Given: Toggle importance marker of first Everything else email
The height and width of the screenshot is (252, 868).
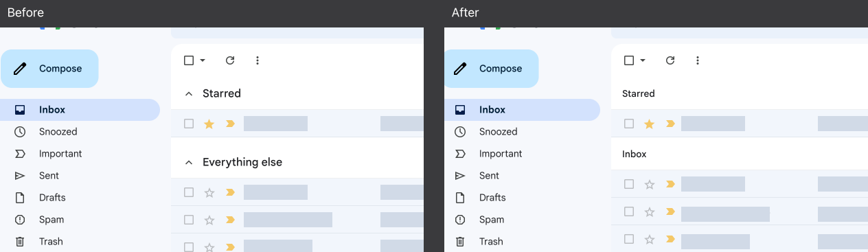Looking at the screenshot, I should (x=230, y=192).
